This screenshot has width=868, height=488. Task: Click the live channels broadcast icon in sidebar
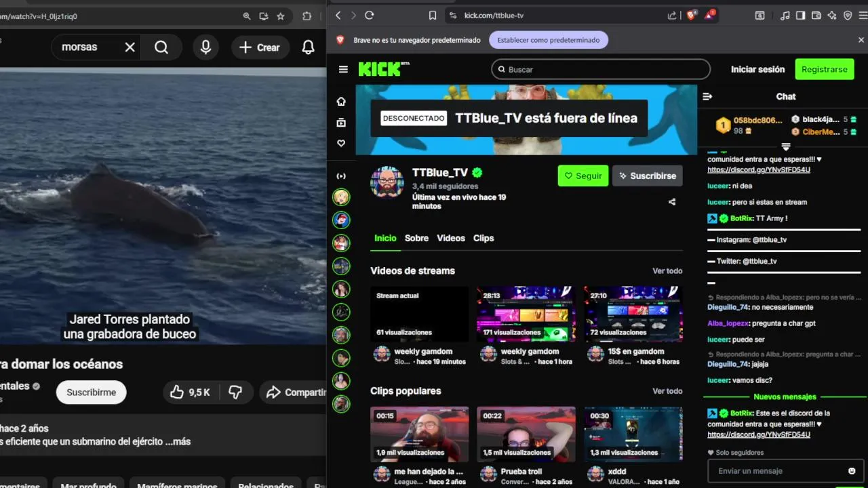[x=341, y=176]
